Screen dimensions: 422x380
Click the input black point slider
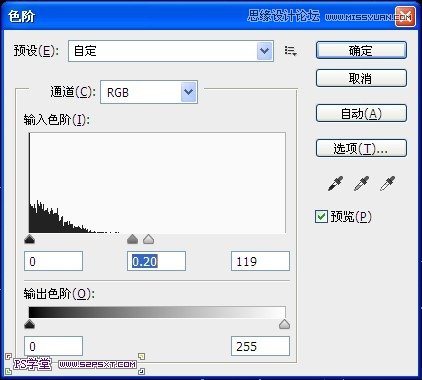point(30,239)
